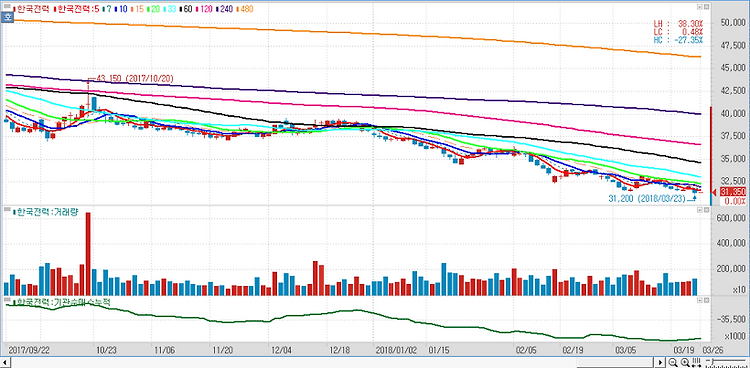This screenshot has width=750, height=368.
Task: Click the 03/19 date axis label
Action: 683,349
